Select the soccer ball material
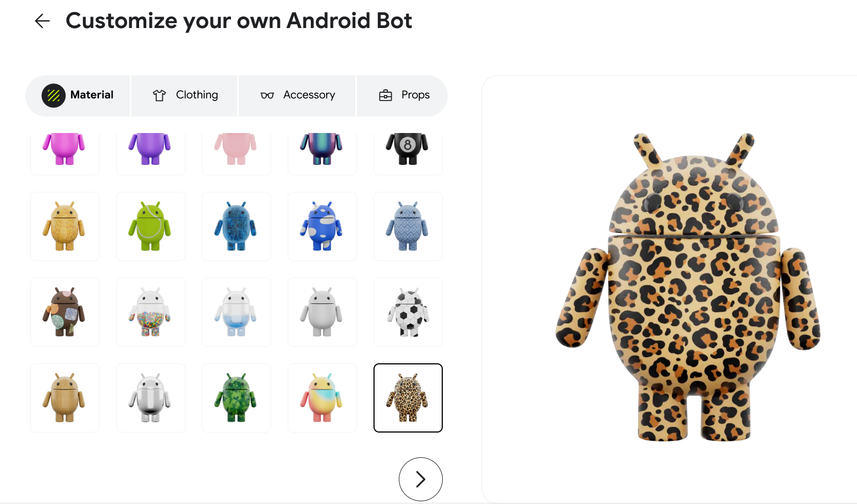The image size is (857, 504). pyautogui.click(x=408, y=312)
